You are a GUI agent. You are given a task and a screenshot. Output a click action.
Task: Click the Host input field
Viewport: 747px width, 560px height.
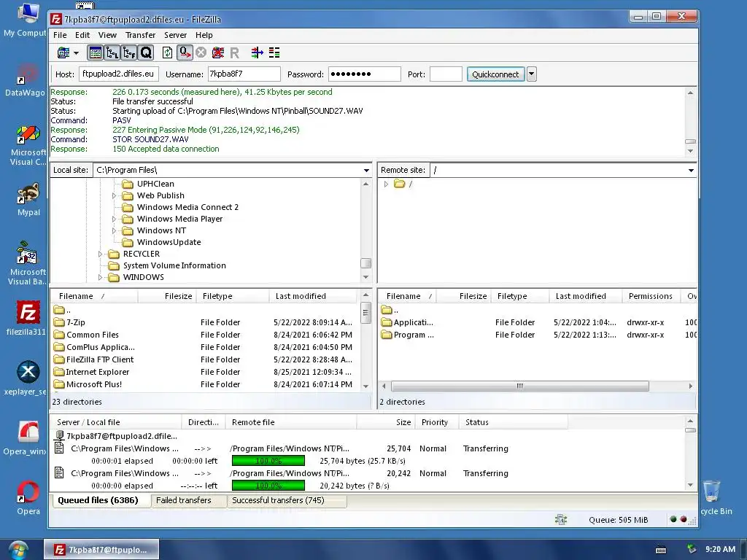tap(118, 74)
